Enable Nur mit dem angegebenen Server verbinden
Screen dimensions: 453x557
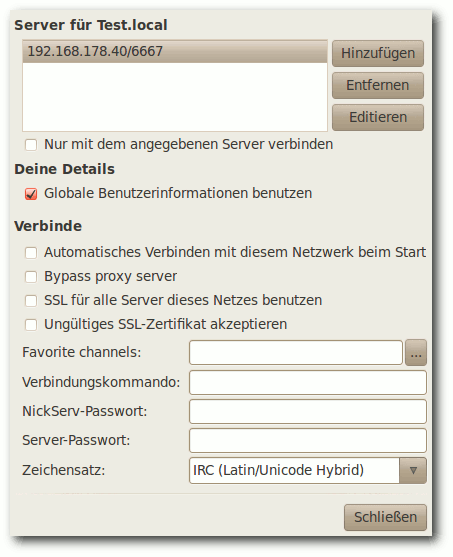(x=31, y=145)
